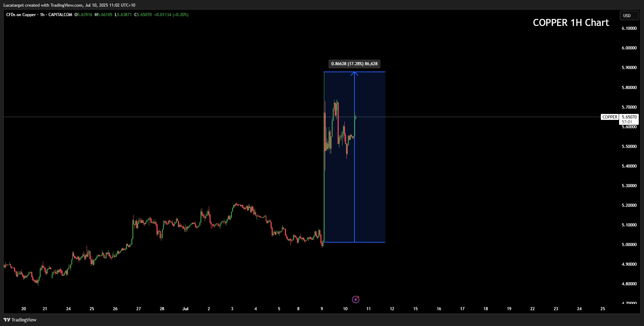Click date 17 on the time axis
Image resolution: width=644 pixels, height=326 pixels.
coord(462,309)
